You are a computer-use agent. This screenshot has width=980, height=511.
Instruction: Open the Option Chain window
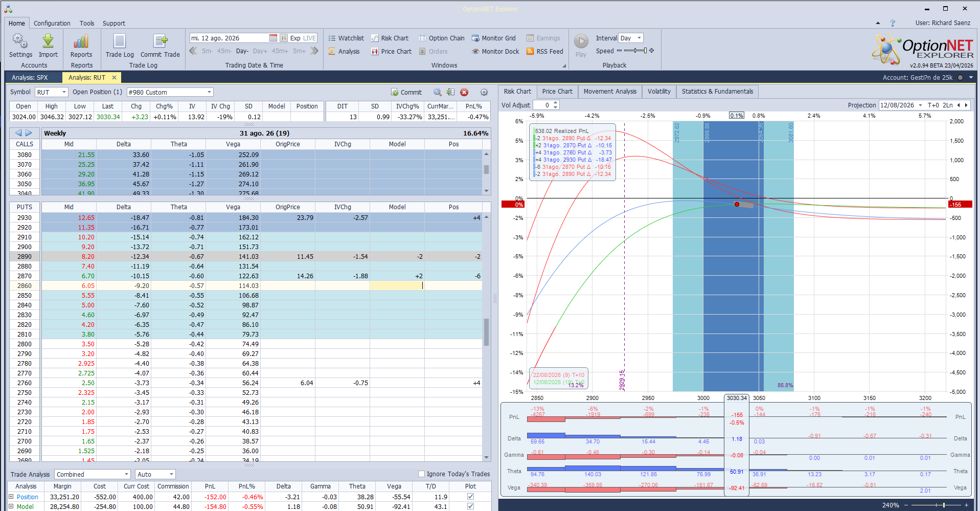tap(442, 38)
